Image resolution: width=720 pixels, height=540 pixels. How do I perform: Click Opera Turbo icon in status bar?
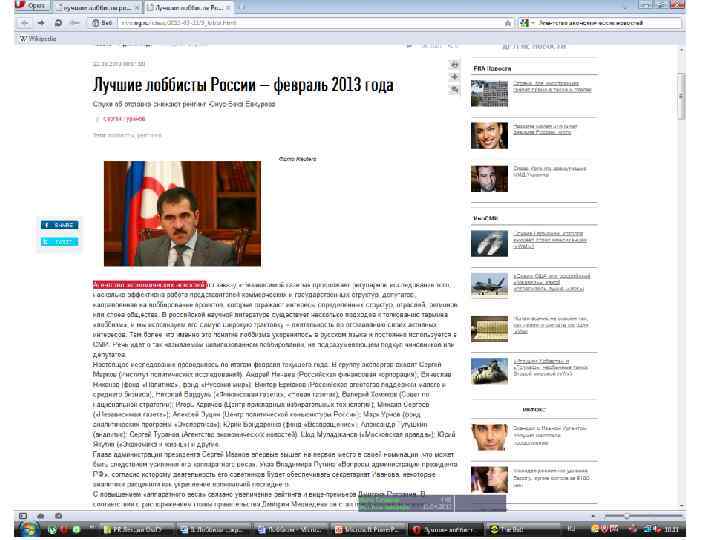click(x=58, y=516)
